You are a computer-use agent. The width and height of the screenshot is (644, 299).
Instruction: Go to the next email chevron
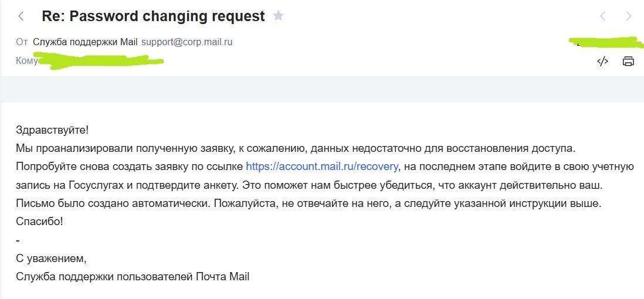point(629,16)
